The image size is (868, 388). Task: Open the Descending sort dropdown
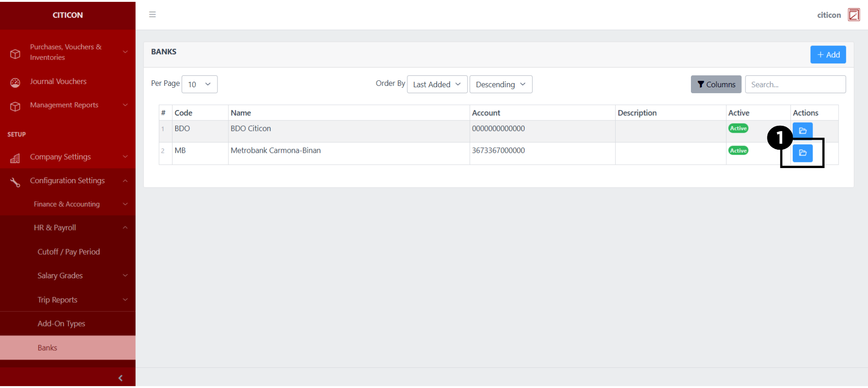[501, 84]
